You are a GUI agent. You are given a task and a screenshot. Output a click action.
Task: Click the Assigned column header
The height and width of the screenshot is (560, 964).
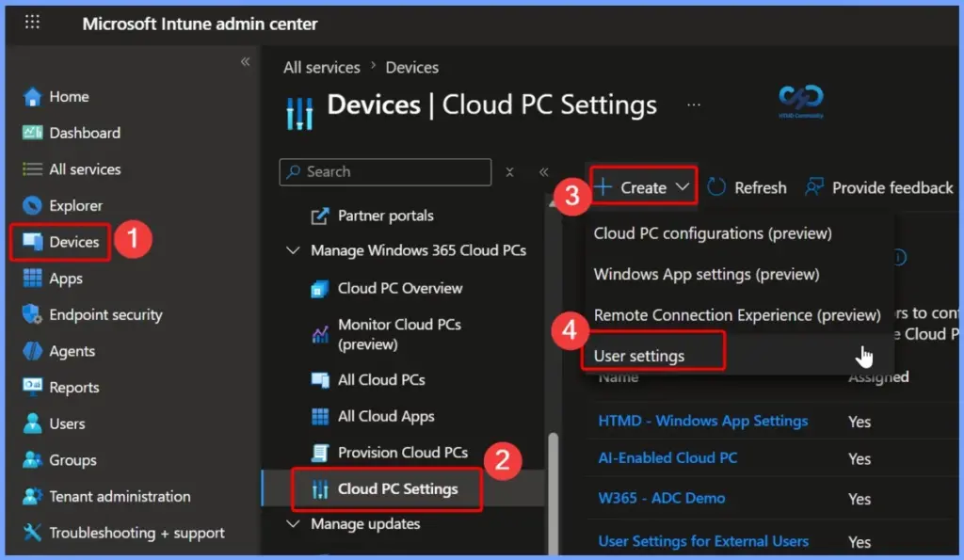(878, 376)
